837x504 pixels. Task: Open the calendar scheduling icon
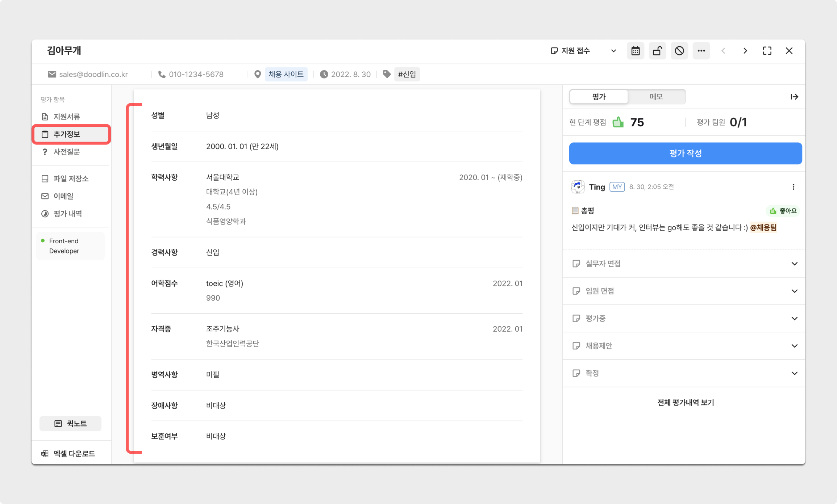click(635, 51)
